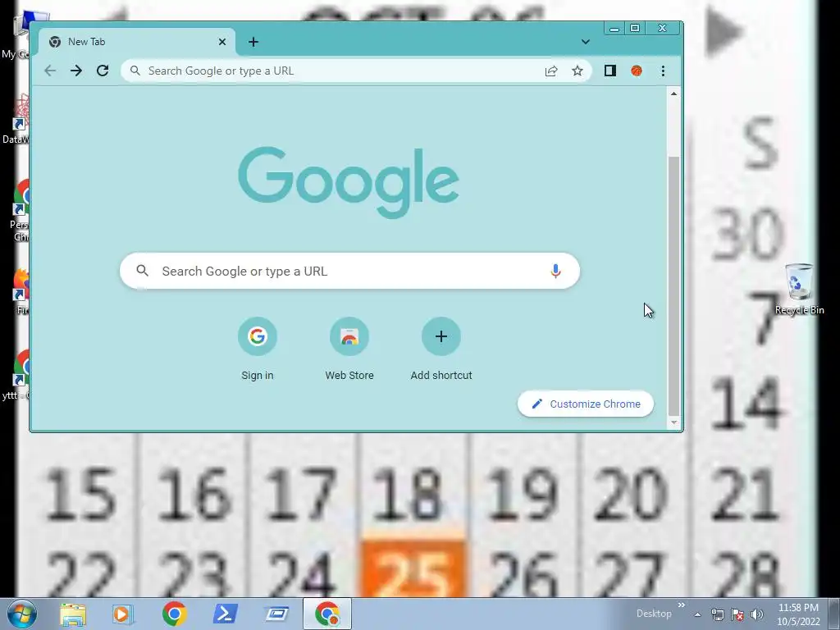Open the orange profile avatar
This screenshot has height=630, width=840.
(x=637, y=71)
